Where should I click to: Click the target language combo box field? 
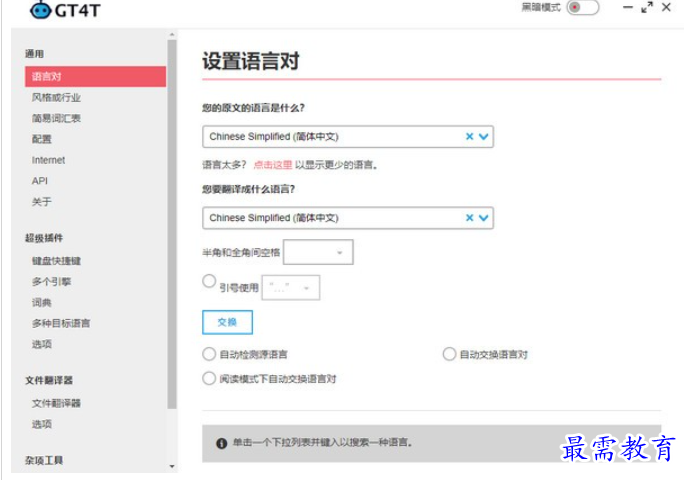[x=348, y=218]
